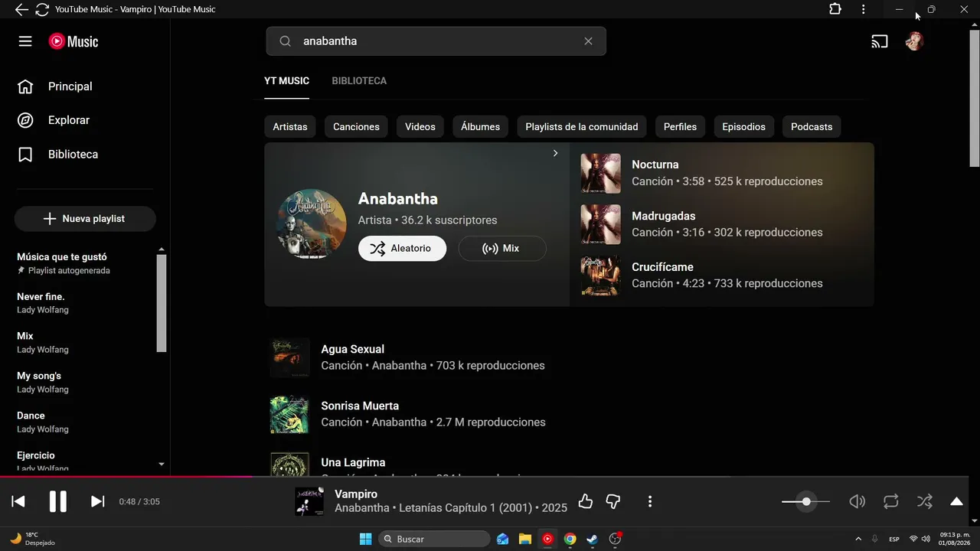Go back with the browser back arrow
This screenshot has width=980, height=551.
(21, 9)
